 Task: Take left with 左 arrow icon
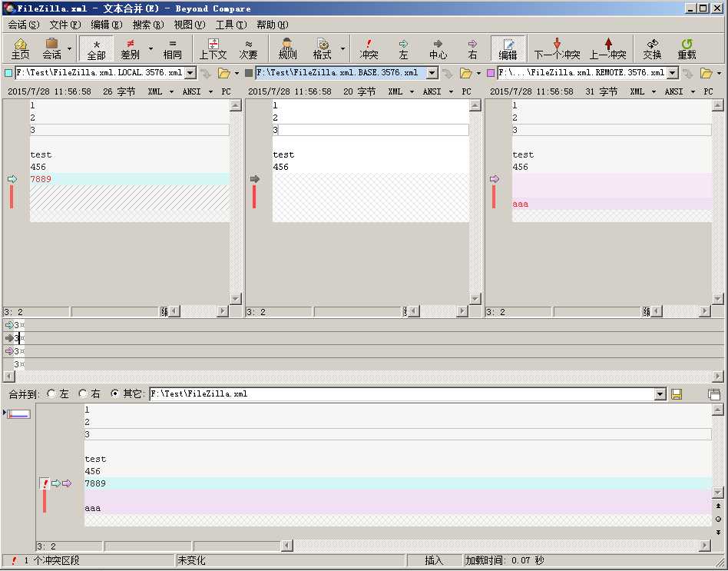(x=403, y=48)
